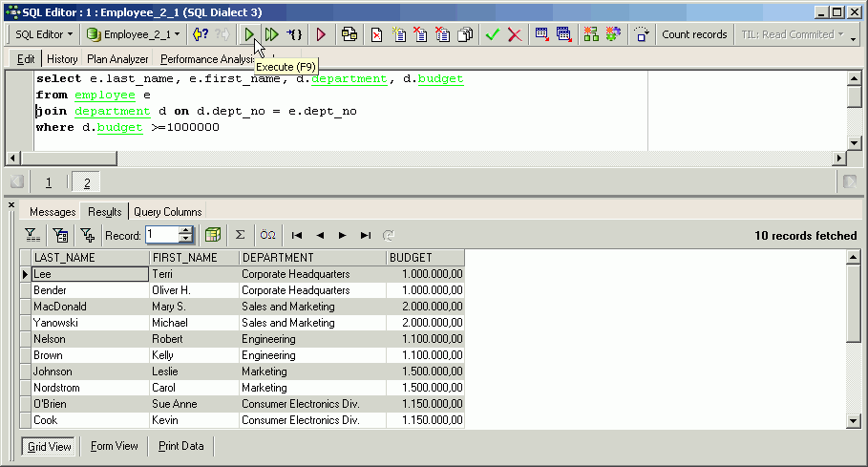The image size is (868, 467).
Task: Click the green checkmark commit icon
Action: (x=492, y=34)
